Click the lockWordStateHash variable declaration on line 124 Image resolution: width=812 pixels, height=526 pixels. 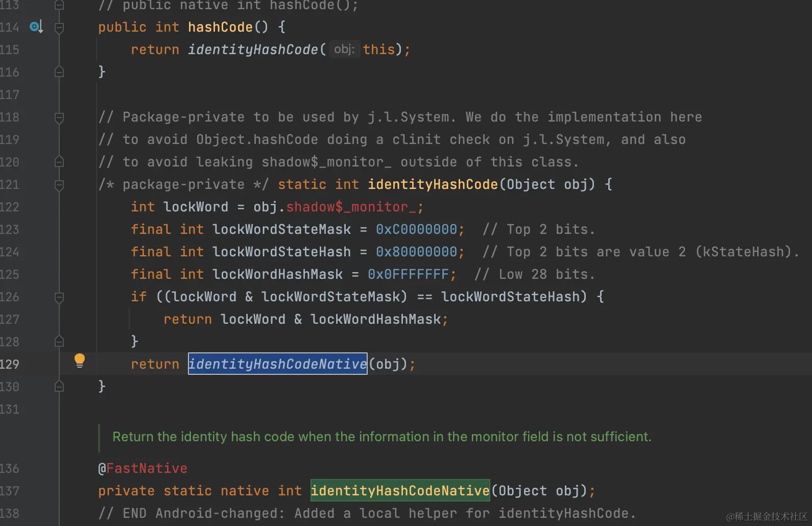tap(282, 252)
